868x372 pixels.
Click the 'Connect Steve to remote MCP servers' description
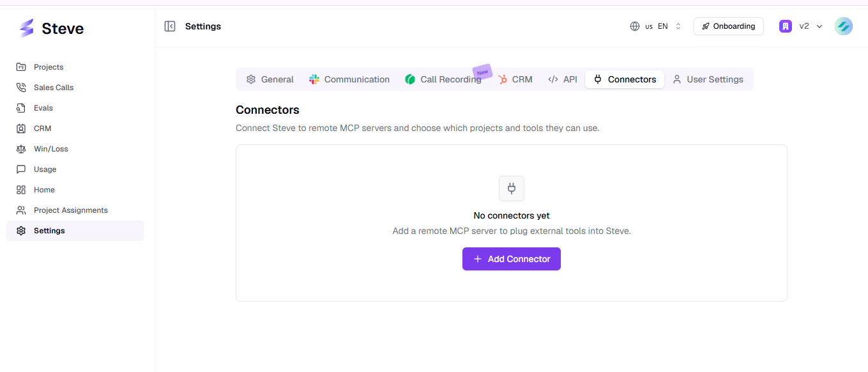coord(418,128)
